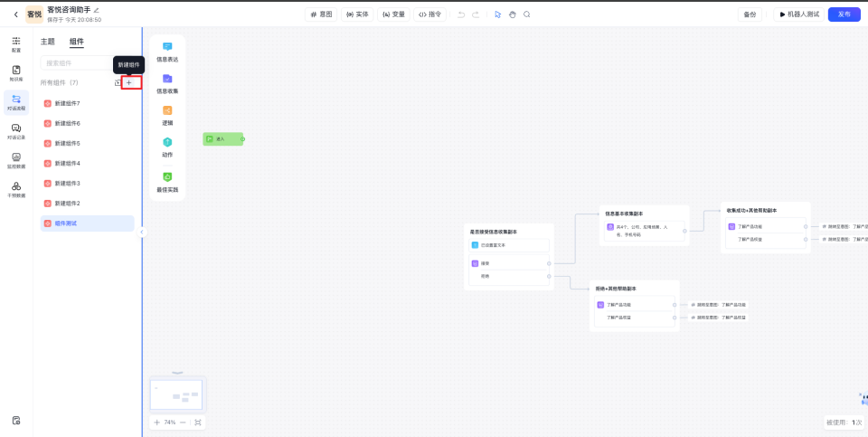Add a 逻辑 node from palette

click(x=167, y=115)
